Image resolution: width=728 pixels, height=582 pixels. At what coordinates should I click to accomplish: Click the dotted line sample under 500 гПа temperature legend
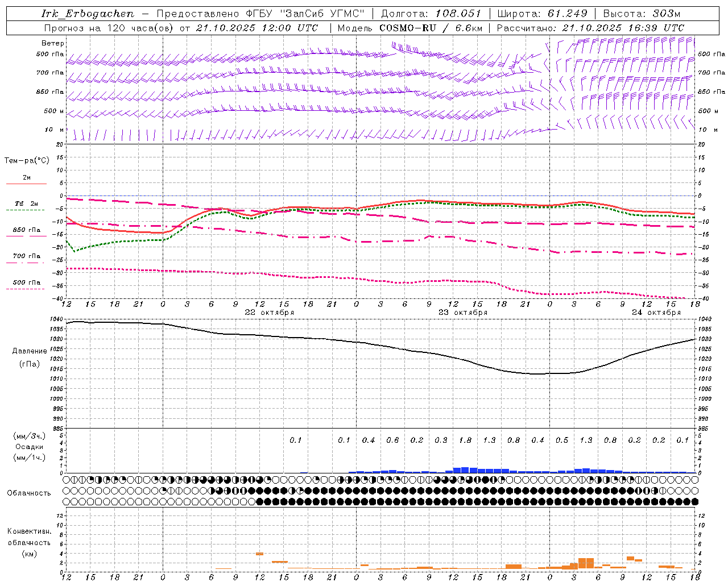tap(26, 289)
